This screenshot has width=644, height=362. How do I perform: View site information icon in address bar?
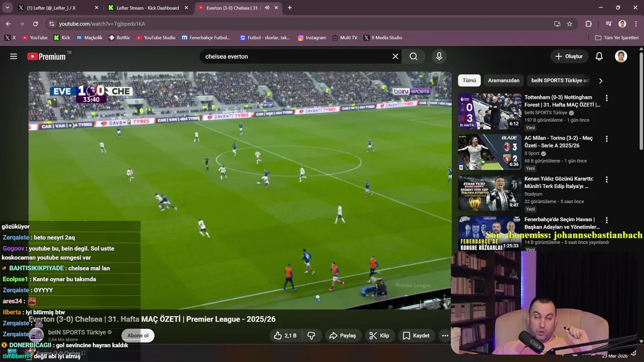(51, 24)
